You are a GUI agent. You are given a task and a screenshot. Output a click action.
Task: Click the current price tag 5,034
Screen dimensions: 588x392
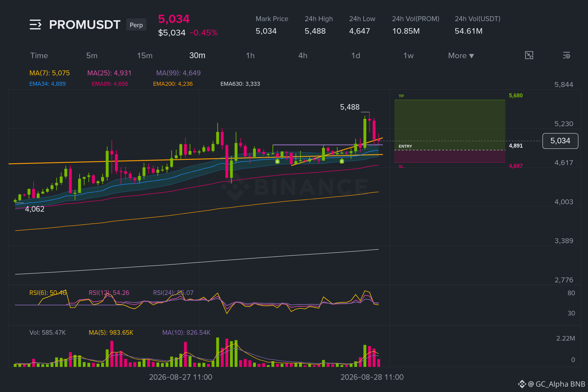[560, 141]
